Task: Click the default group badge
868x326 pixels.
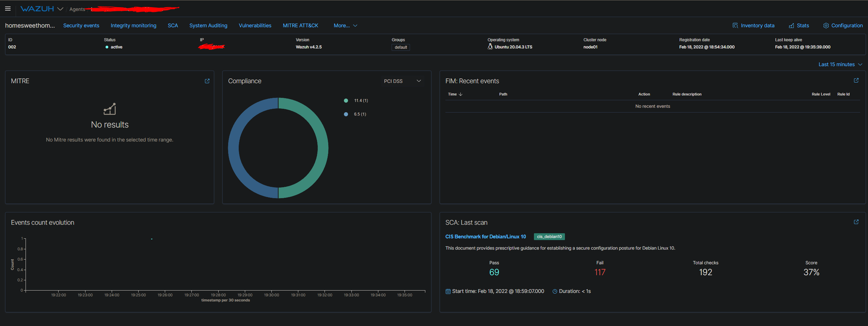Action: (401, 47)
